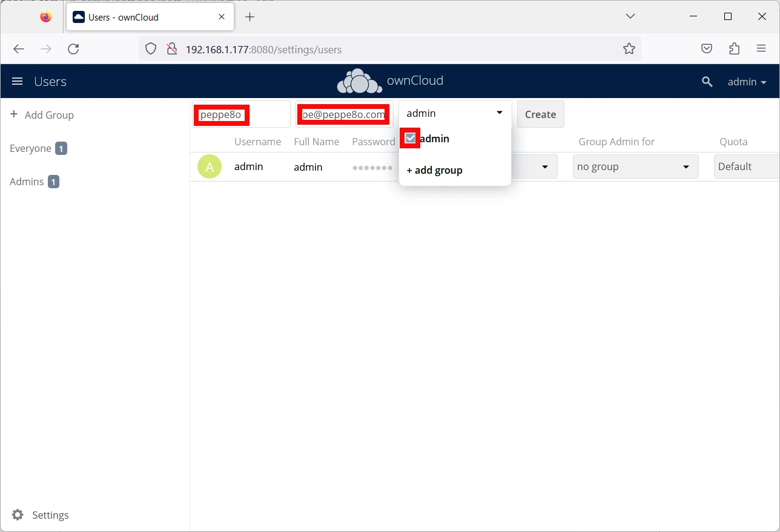Viewport: 780px width, 532px height.
Task: Click the + add group option
Action: point(434,170)
